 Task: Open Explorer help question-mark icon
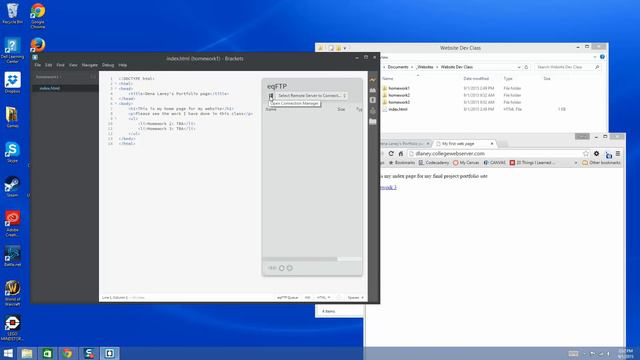[x=602, y=57]
